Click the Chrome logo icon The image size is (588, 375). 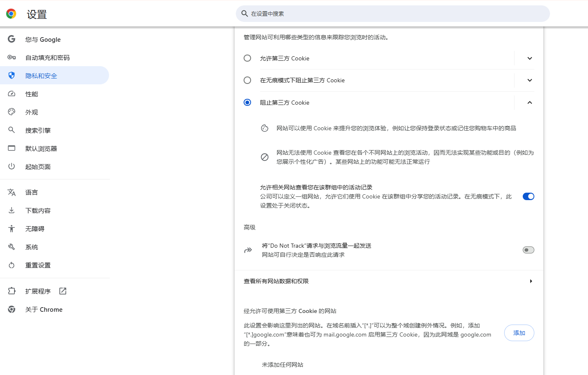click(x=11, y=14)
